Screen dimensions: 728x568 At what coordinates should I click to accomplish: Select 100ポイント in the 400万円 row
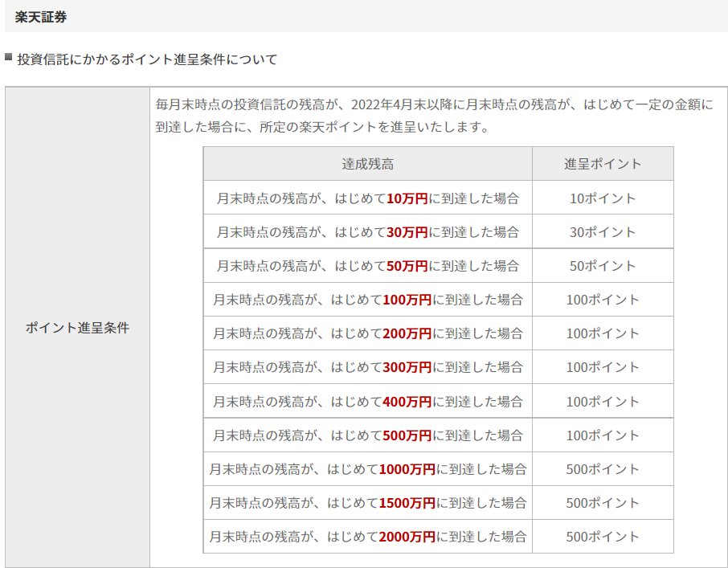[x=603, y=401]
